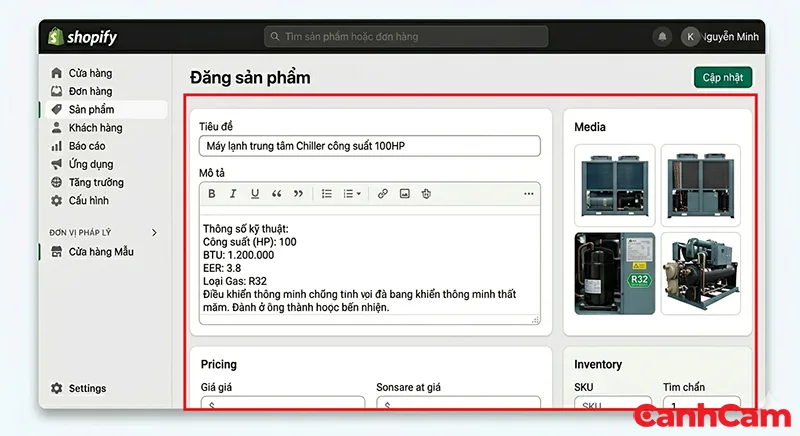The image size is (800, 436).
Task: Click the text 'EER: 3.8'
Action: (x=222, y=268)
